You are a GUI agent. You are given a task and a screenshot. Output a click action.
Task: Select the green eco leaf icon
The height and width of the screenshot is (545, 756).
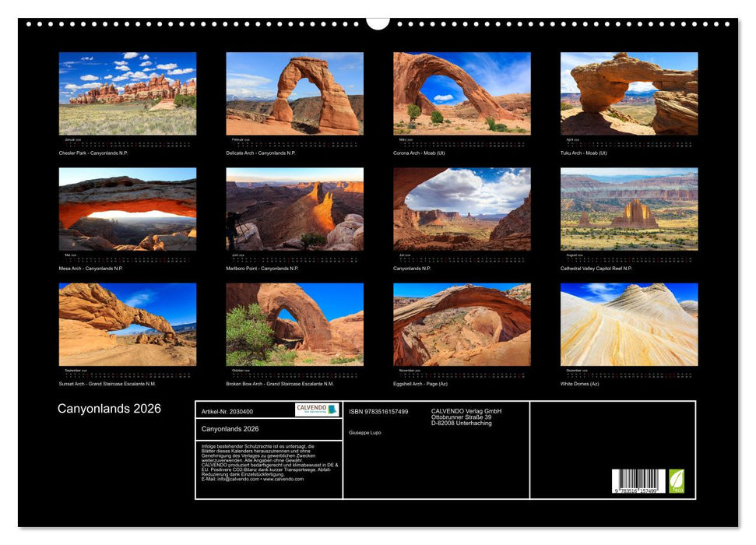677,480
